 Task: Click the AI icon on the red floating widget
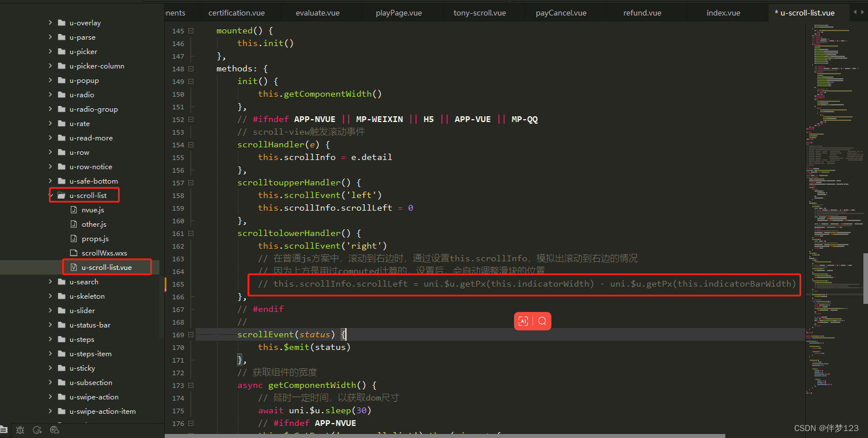523,321
